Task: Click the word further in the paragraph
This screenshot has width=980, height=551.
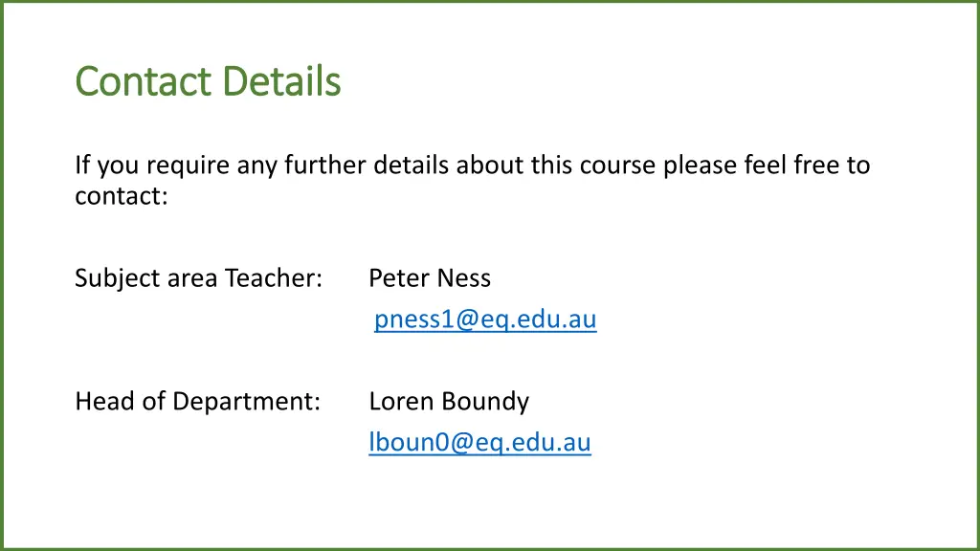Action: pyautogui.click(x=325, y=165)
